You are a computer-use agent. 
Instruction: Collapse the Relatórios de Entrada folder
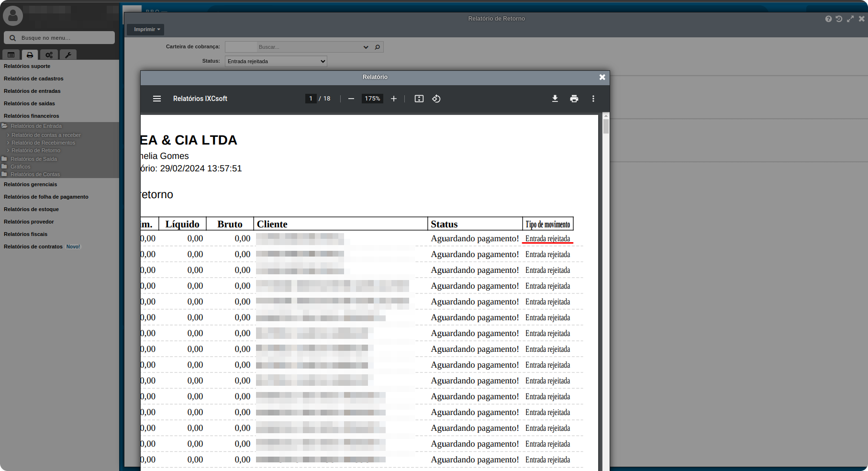pyautogui.click(x=36, y=126)
